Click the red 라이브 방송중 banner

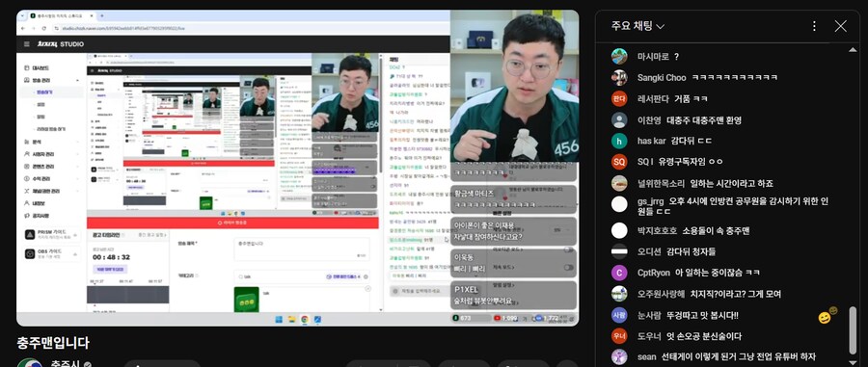pos(232,223)
